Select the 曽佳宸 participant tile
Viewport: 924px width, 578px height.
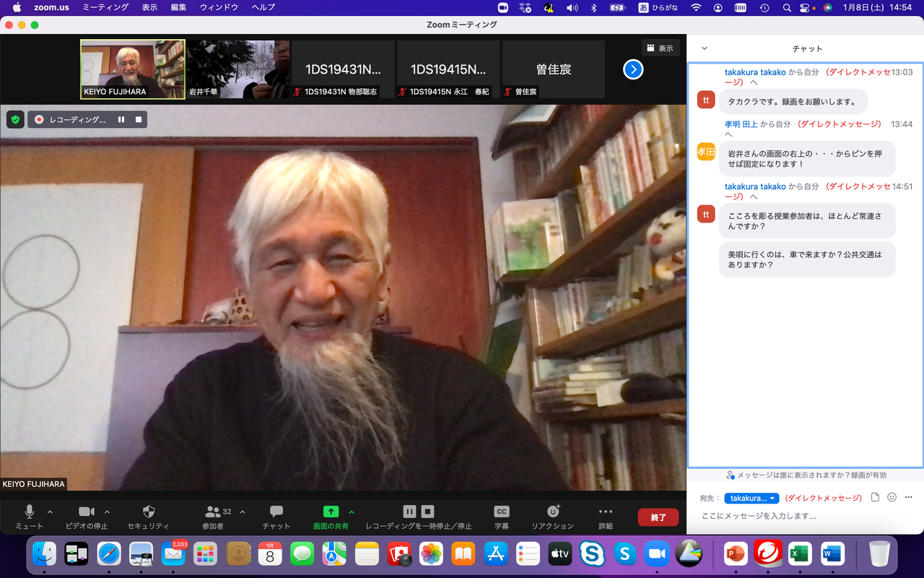coord(554,69)
